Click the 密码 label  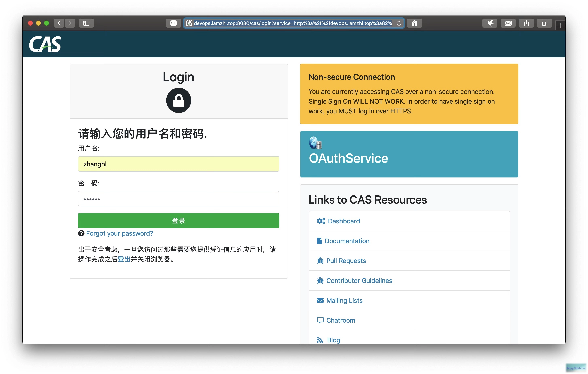[x=89, y=183]
